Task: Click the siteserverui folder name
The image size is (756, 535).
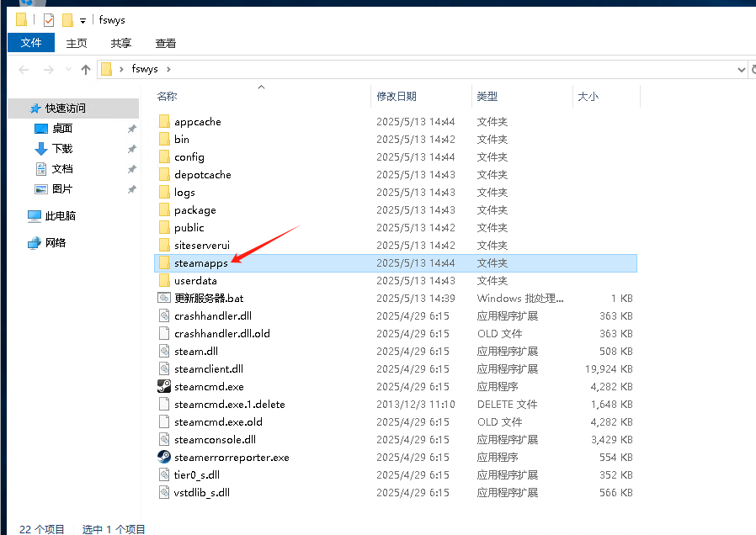Action: [x=202, y=245]
